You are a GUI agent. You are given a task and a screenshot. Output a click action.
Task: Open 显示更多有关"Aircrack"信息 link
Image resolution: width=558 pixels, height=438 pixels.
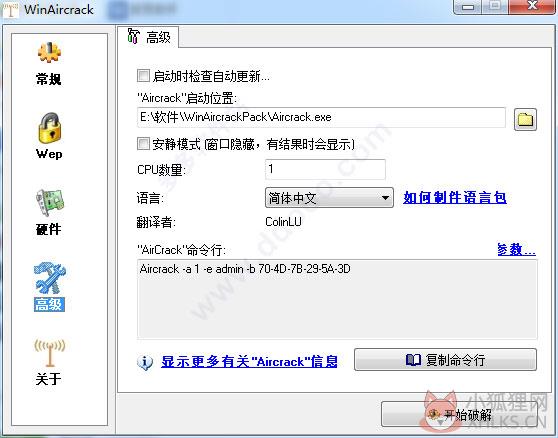click(x=249, y=362)
